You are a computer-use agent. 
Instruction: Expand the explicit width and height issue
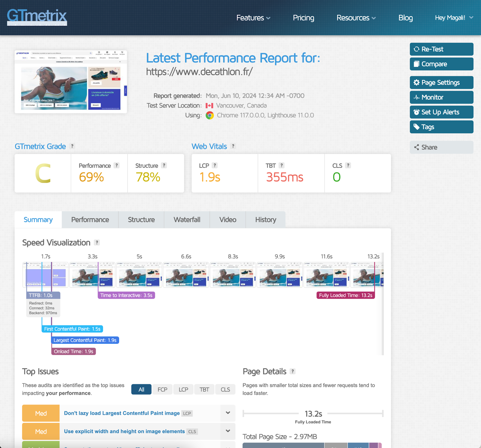click(x=228, y=431)
